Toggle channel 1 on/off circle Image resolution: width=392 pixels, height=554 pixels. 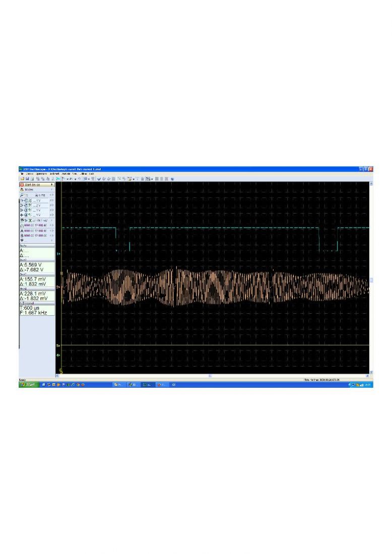point(26,200)
